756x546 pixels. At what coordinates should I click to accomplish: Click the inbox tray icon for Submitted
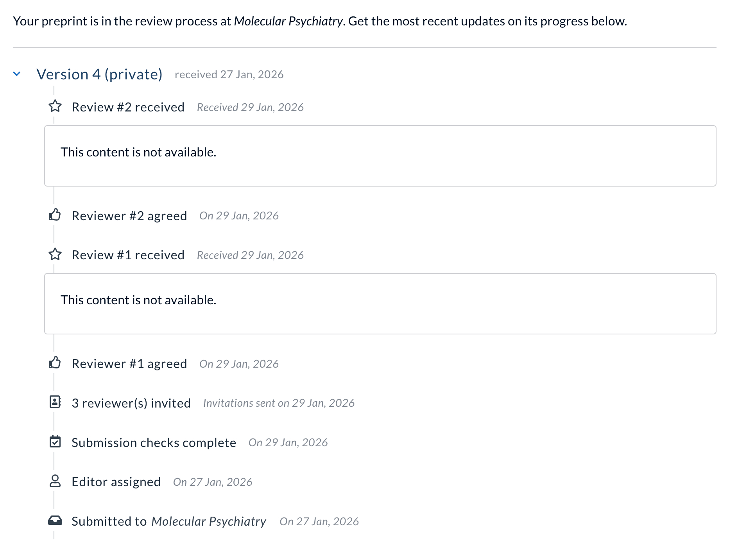tap(55, 521)
